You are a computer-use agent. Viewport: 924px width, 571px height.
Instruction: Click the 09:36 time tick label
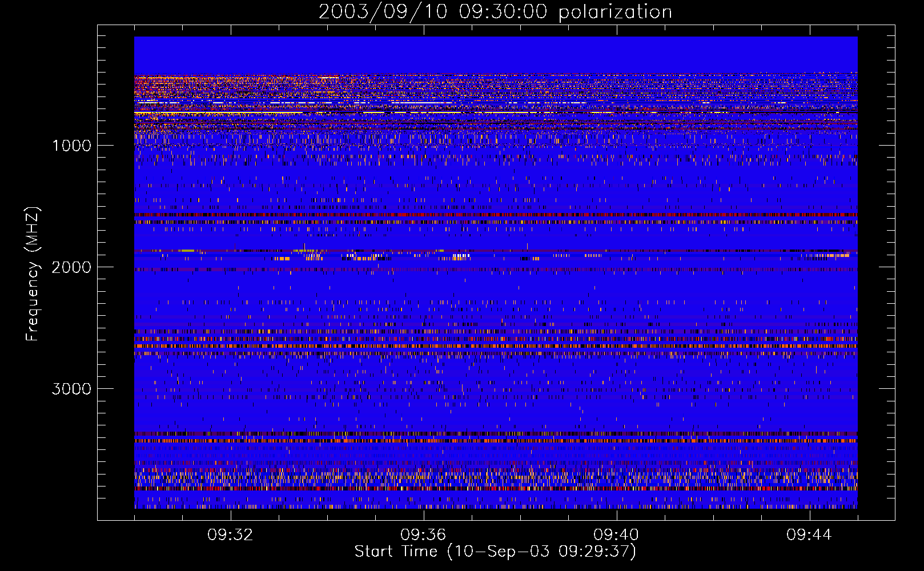[423, 534]
